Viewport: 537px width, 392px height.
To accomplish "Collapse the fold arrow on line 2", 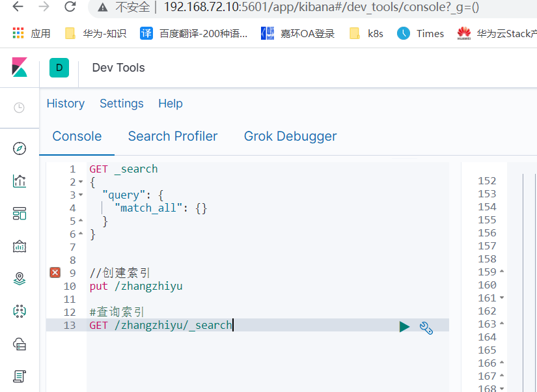I will [x=81, y=182].
